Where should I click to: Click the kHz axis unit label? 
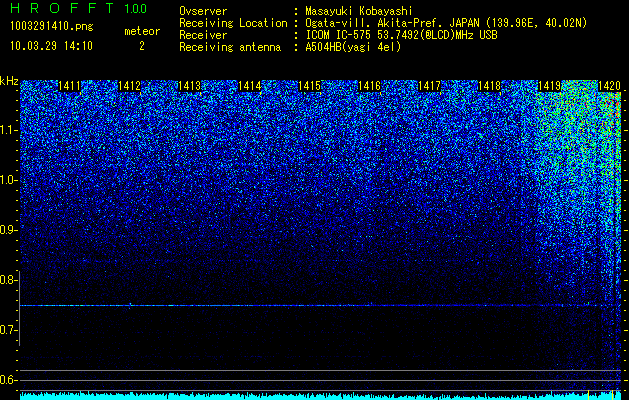pyautogui.click(x=9, y=81)
